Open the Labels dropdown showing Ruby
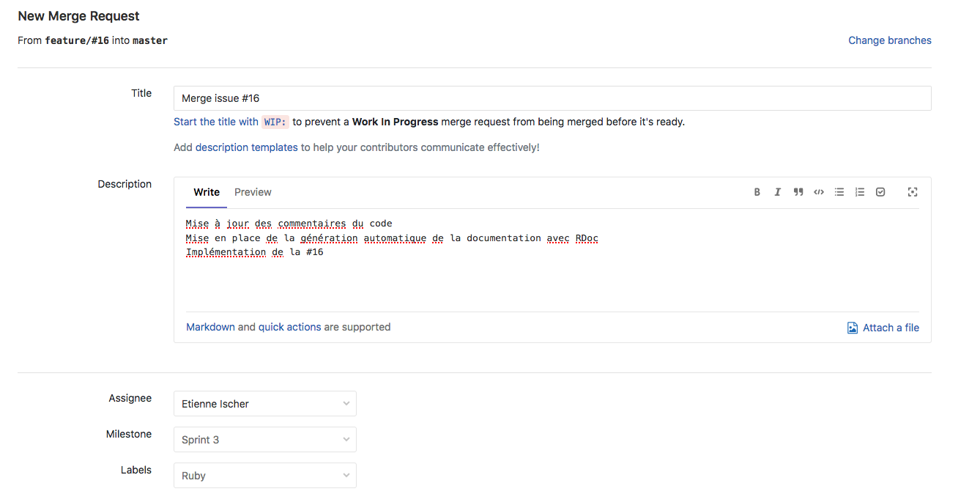This screenshot has height=497, width=980. click(264, 476)
